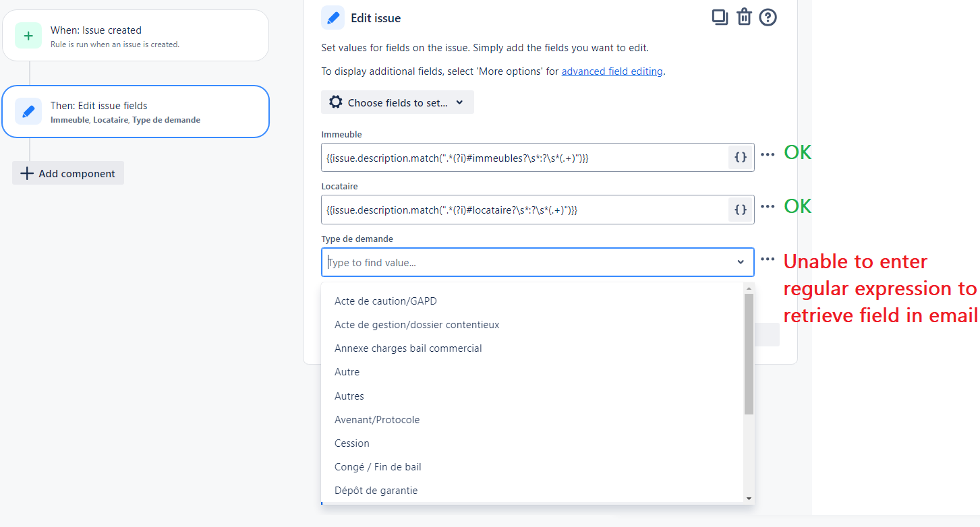Viewport: 980px width, 527px height.
Task: Duplicate the Edit issue action
Action: click(720, 17)
